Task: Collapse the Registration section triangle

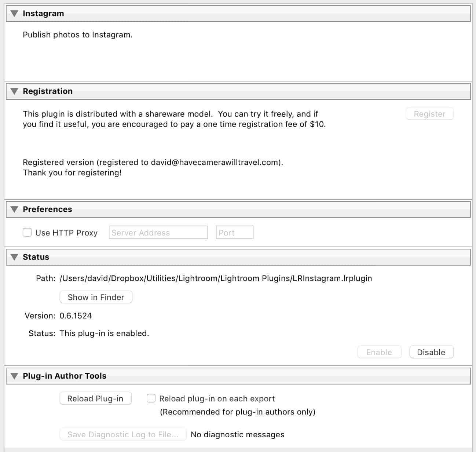Action: pos(14,91)
